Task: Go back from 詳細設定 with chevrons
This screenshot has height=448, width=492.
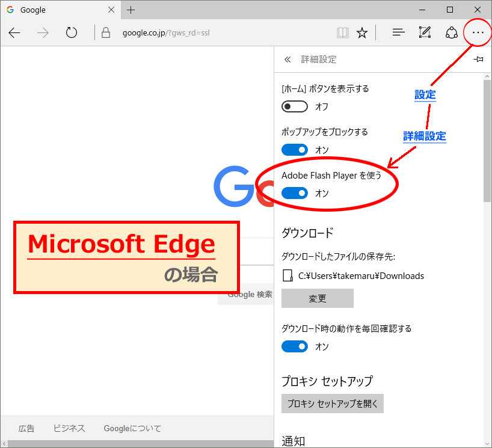Action: point(288,60)
